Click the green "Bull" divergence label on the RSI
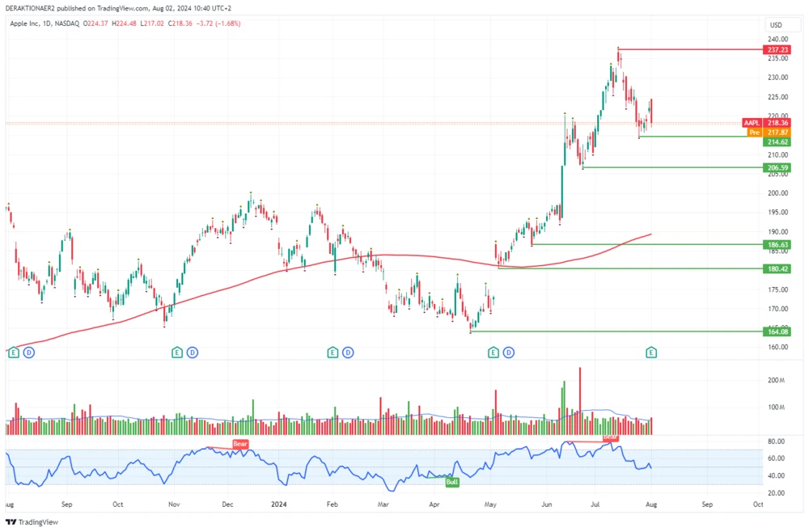The image size is (809, 532). coord(451,481)
